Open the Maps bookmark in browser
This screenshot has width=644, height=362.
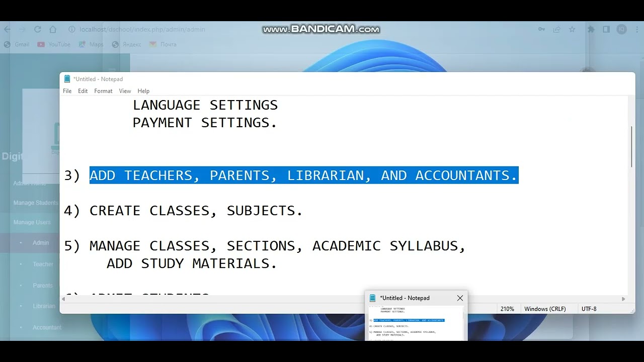tap(91, 44)
